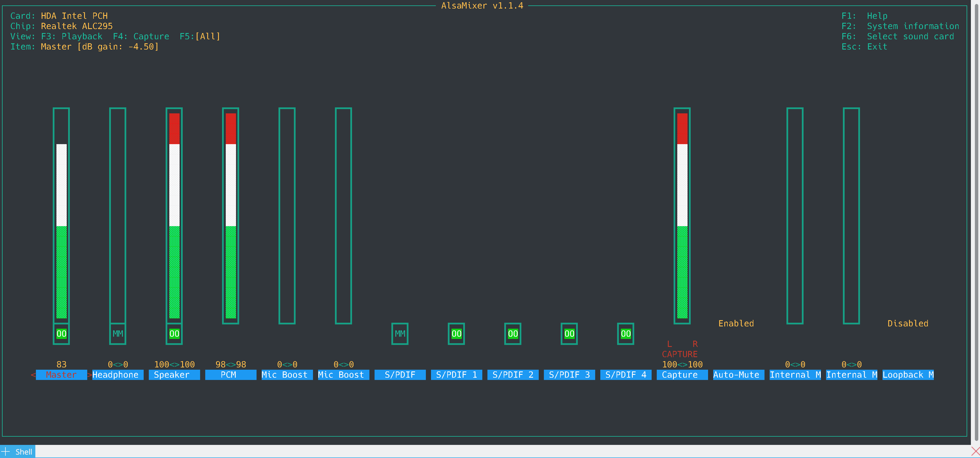Click the second Mic Boost level bar
Viewport: 980px width, 458px height.
pyautogui.click(x=343, y=216)
